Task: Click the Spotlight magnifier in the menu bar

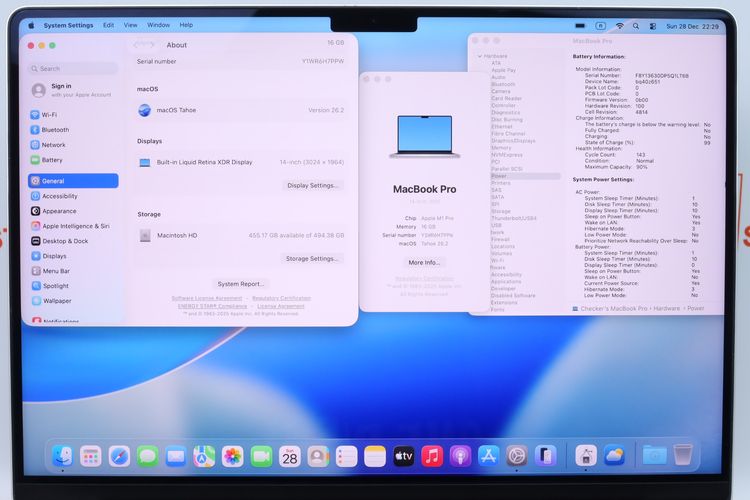Action: [x=636, y=26]
